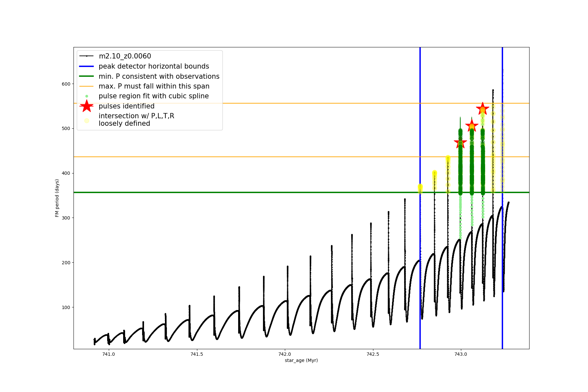Screen dimensions: 588x392
Task: Click the black line legend marker
Action: 87,56
